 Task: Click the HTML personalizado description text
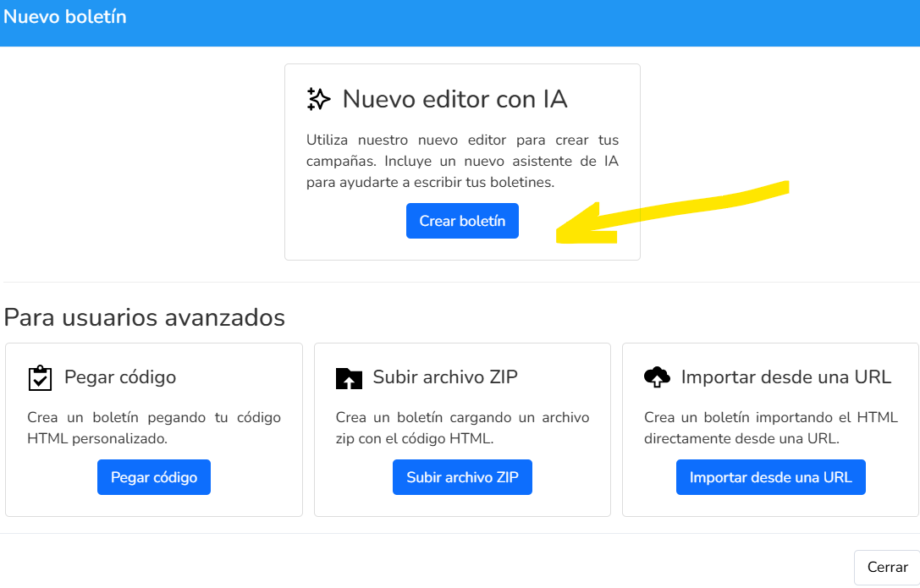154,428
